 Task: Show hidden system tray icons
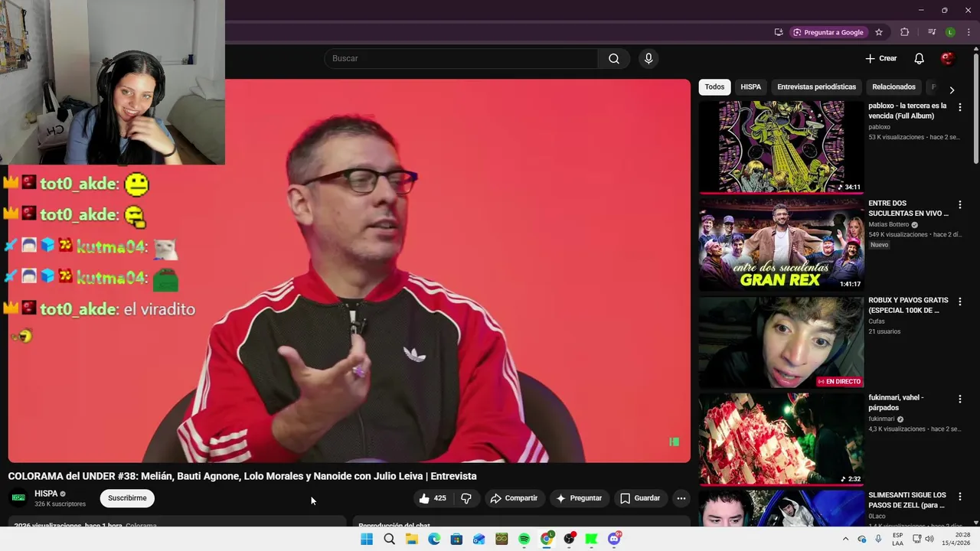point(845,539)
